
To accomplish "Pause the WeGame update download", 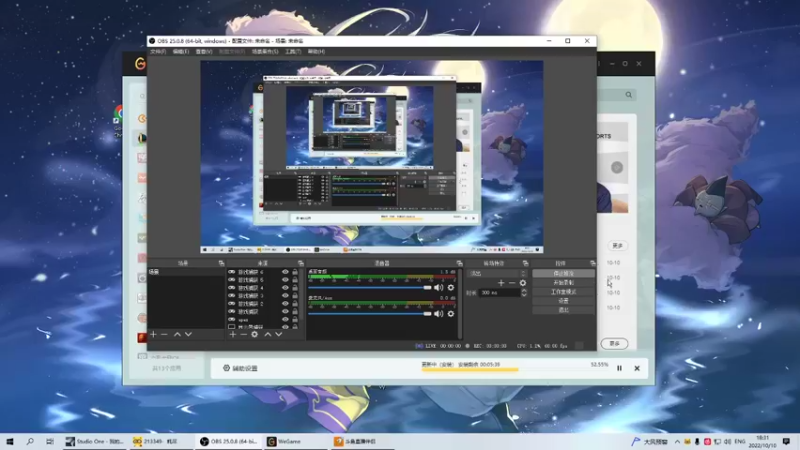I will coord(619,368).
